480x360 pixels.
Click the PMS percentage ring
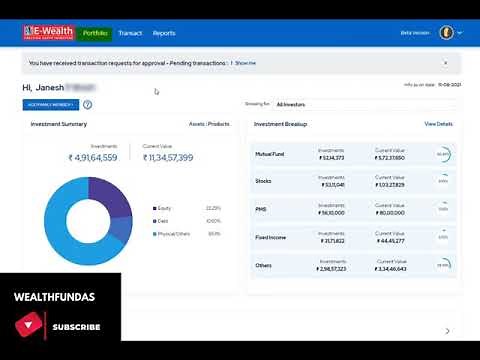tap(443, 209)
